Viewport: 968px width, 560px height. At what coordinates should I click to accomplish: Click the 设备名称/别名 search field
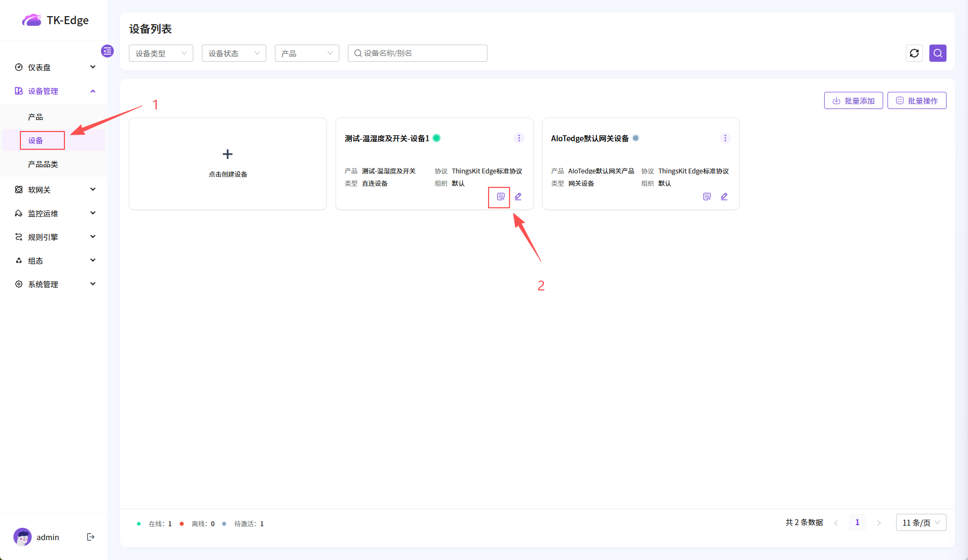point(421,53)
